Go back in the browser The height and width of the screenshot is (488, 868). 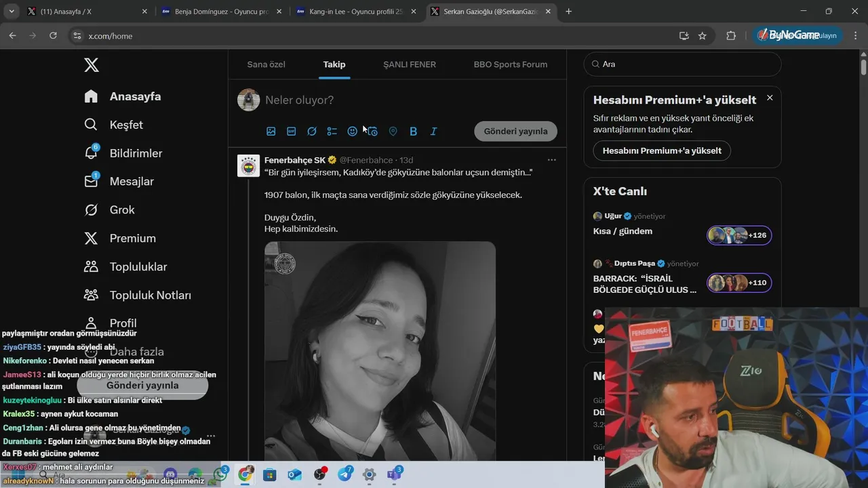coord(13,36)
